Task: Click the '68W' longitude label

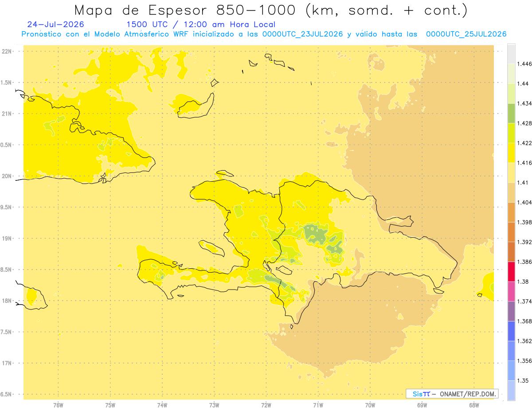Action: click(474, 405)
